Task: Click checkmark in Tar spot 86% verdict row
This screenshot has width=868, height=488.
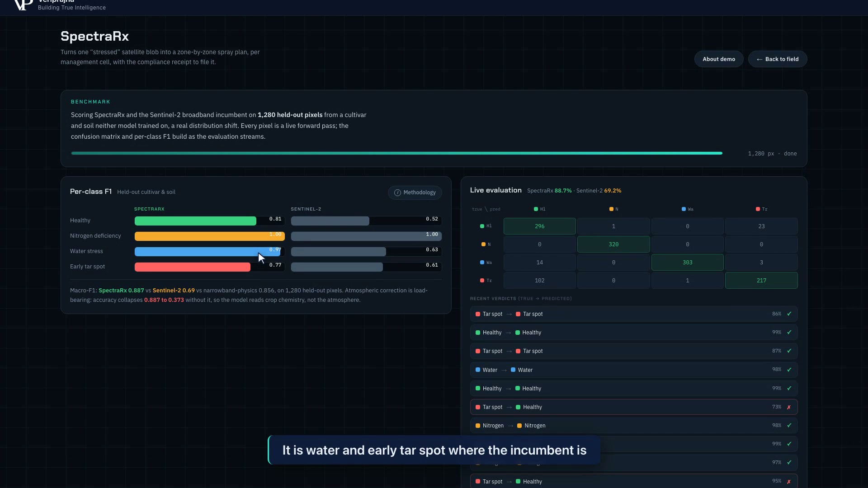Action: click(789, 314)
